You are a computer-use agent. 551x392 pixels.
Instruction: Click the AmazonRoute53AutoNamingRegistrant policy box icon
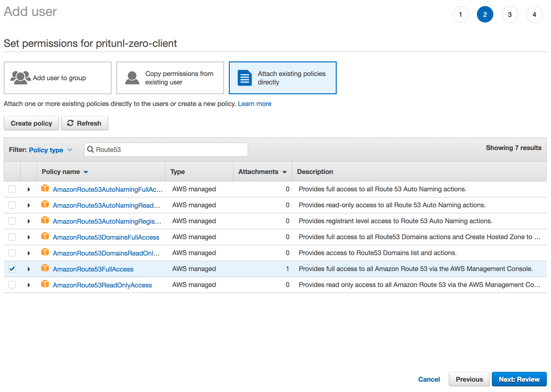tap(45, 220)
